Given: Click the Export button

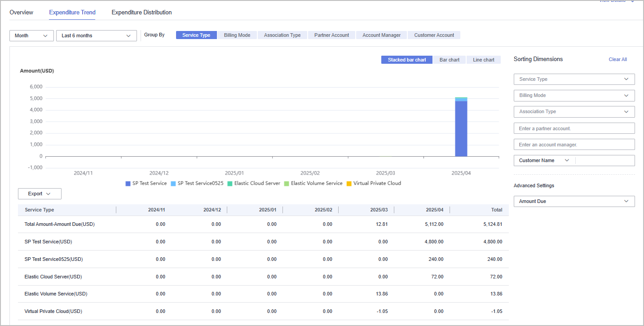Looking at the screenshot, I should point(40,194).
